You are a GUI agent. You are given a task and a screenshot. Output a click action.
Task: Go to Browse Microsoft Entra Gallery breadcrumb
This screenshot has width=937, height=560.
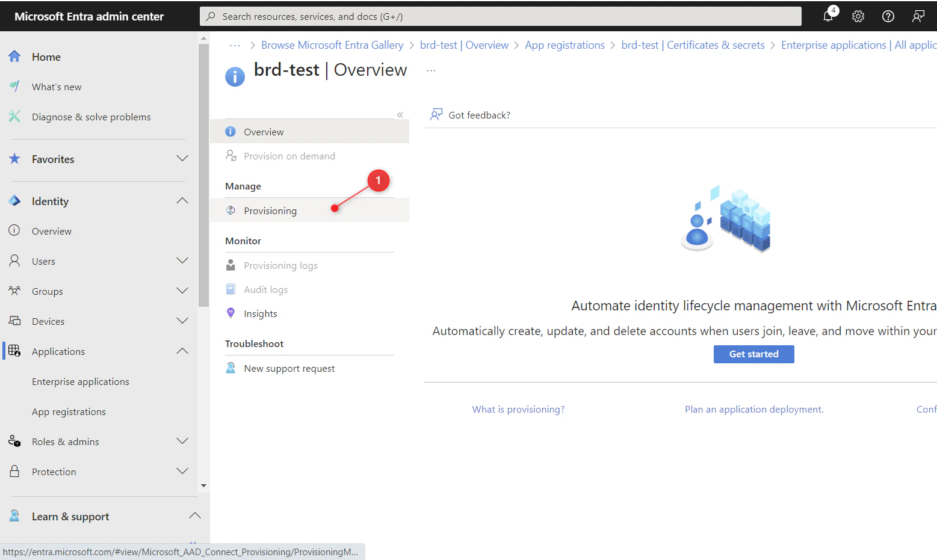click(x=332, y=45)
